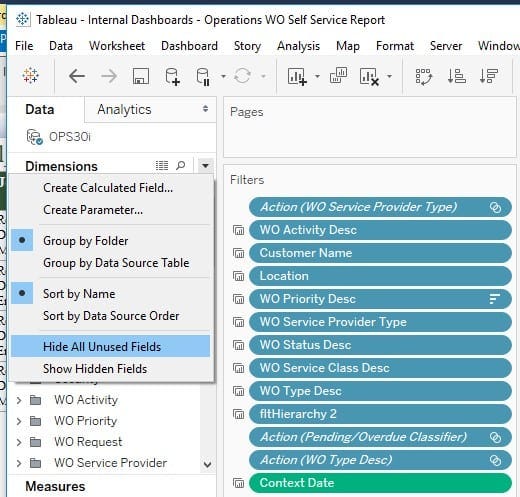Select the green Context Date pill
Viewport: 520px width, 497px height.
click(x=380, y=483)
